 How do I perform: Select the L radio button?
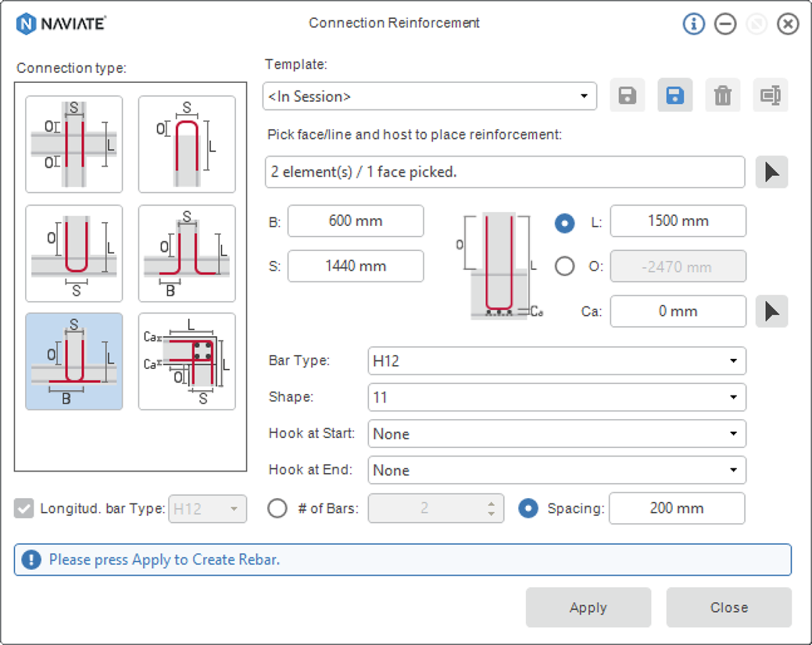pos(565,224)
